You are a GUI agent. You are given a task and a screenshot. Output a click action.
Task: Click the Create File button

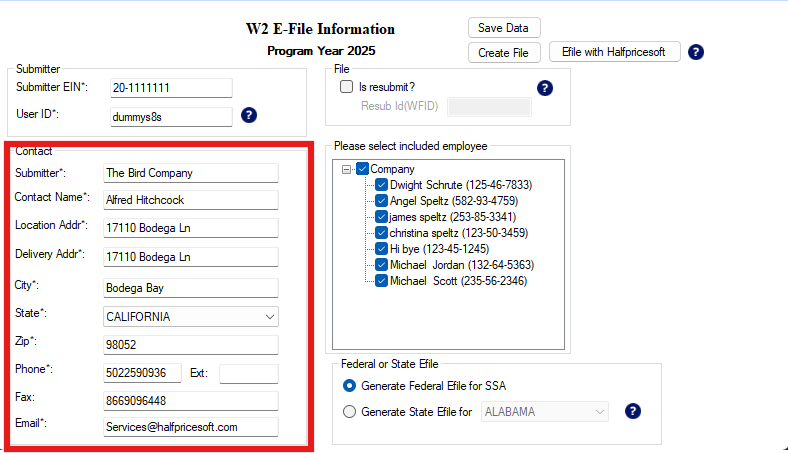pos(504,52)
